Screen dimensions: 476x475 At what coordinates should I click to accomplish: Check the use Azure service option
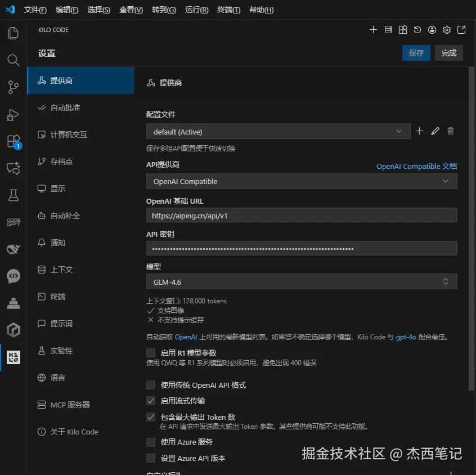151,442
